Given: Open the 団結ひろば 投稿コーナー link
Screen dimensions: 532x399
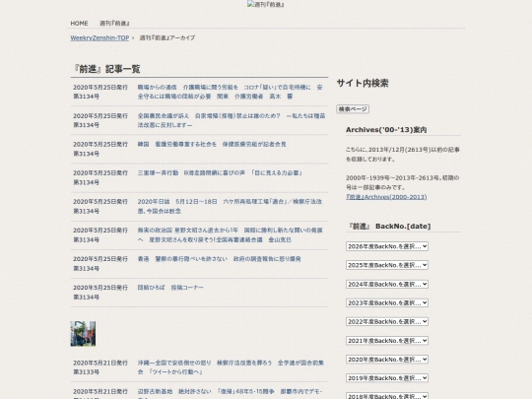Looking at the screenshot, I should [170, 288].
